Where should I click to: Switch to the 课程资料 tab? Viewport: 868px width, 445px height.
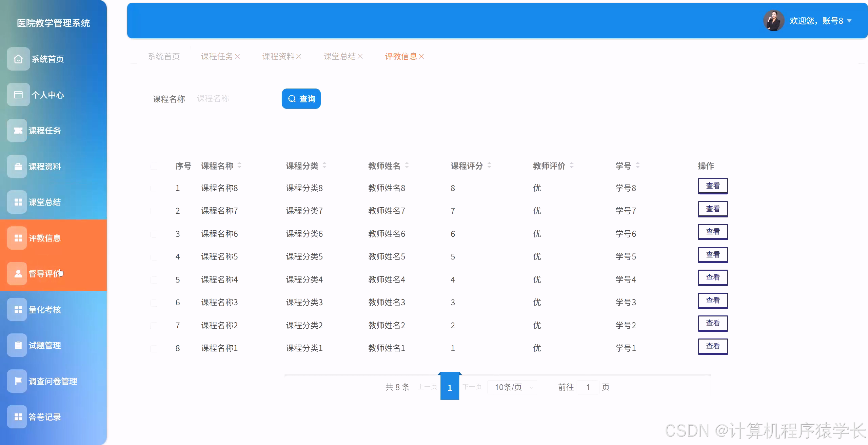[278, 56]
